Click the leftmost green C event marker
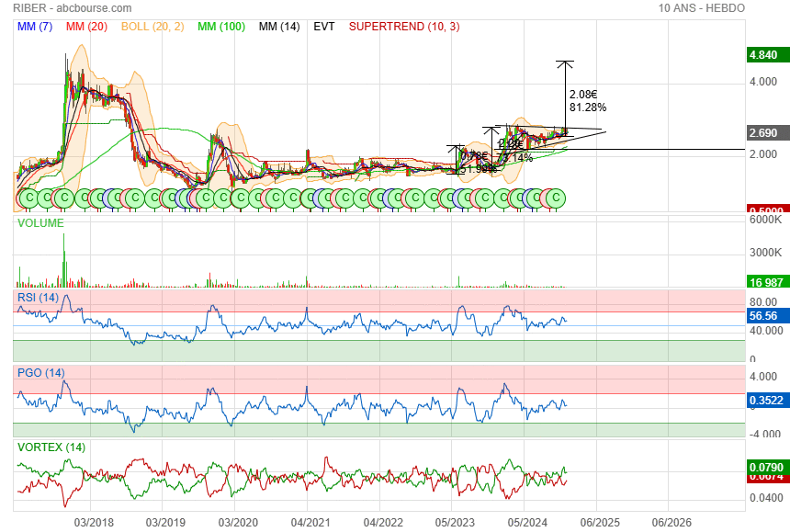 [x=28, y=198]
